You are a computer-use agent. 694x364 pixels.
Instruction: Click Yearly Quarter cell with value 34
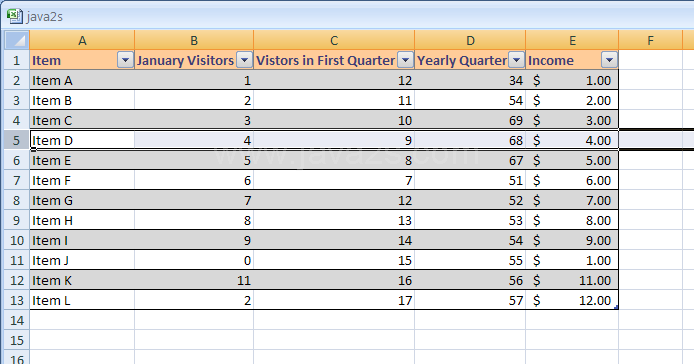(470, 80)
